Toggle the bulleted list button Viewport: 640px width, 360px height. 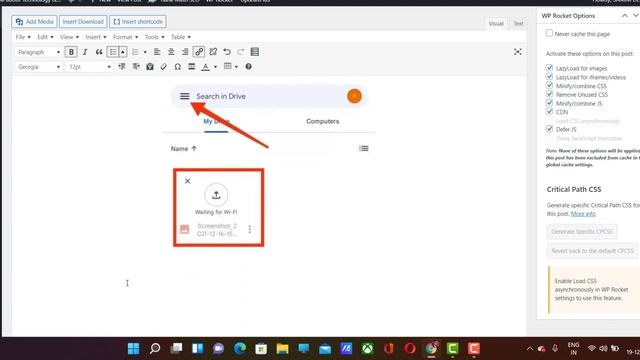[x=113, y=52]
